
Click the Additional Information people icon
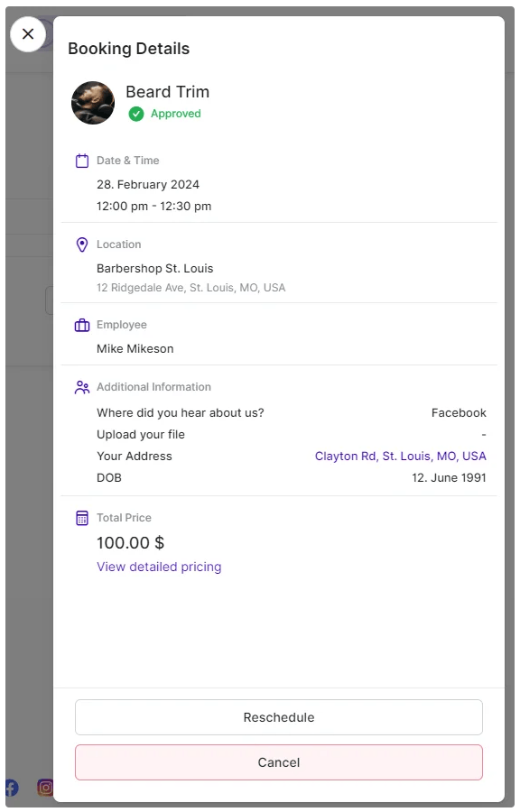(81, 386)
